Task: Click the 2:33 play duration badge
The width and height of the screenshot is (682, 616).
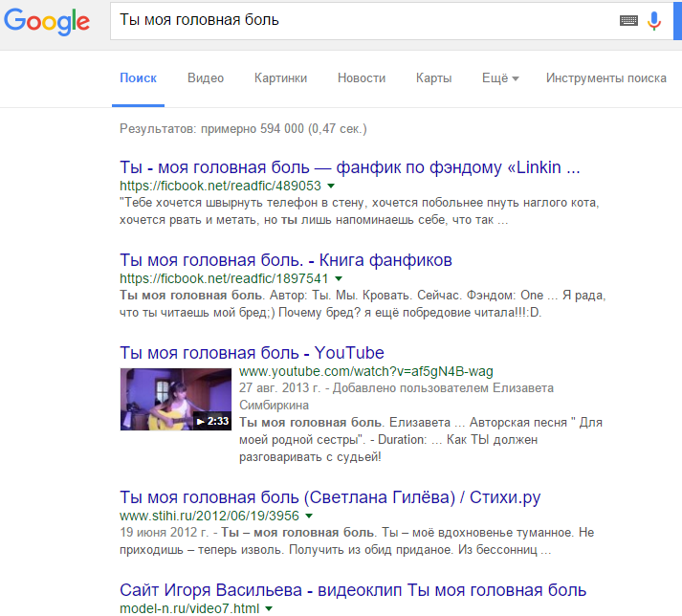Action: click(212, 421)
